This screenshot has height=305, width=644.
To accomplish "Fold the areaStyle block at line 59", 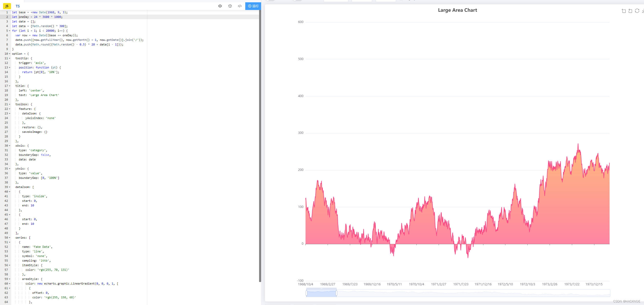I will coord(10,279).
